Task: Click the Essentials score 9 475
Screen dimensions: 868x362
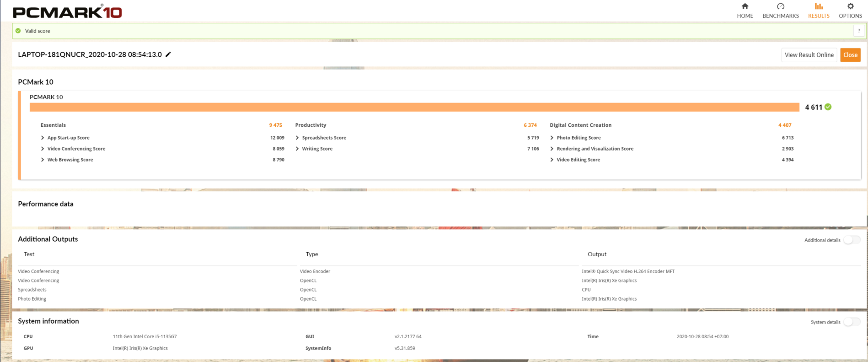Action: point(276,125)
